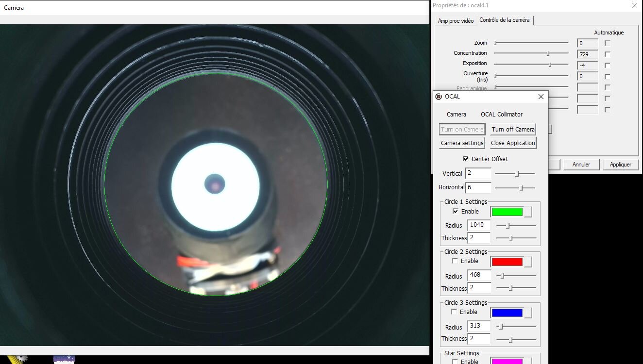Click the Exposition slider
This screenshot has height=364, width=643.
(x=531, y=64)
